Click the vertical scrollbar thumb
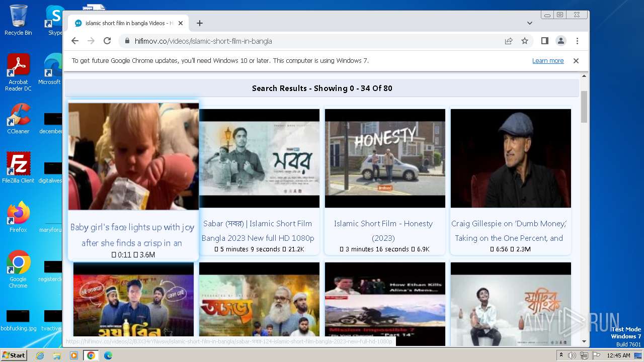Viewport: 644px width, 362px height. pos(584,107)
